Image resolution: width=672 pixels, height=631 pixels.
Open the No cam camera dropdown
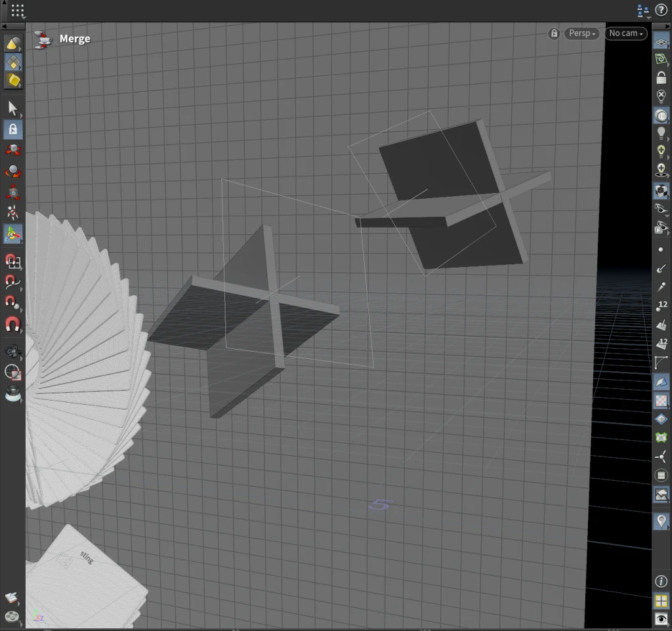[x=625, y=33]
